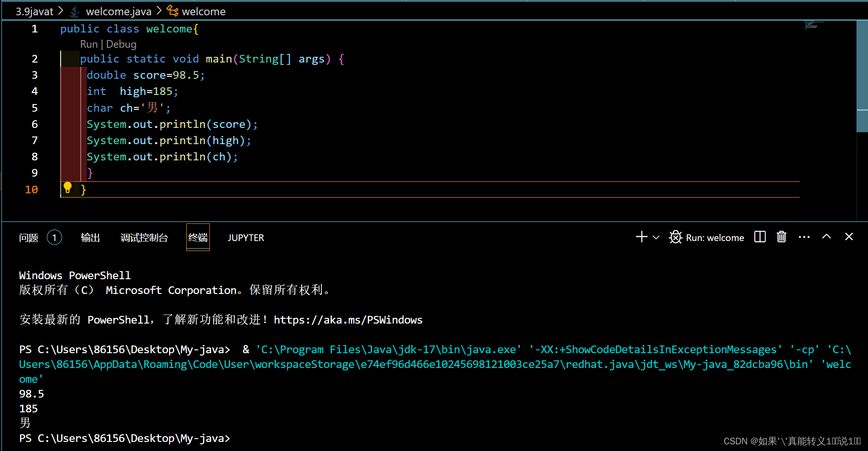Click the Debug code lens link

click(x=121, y=44)
